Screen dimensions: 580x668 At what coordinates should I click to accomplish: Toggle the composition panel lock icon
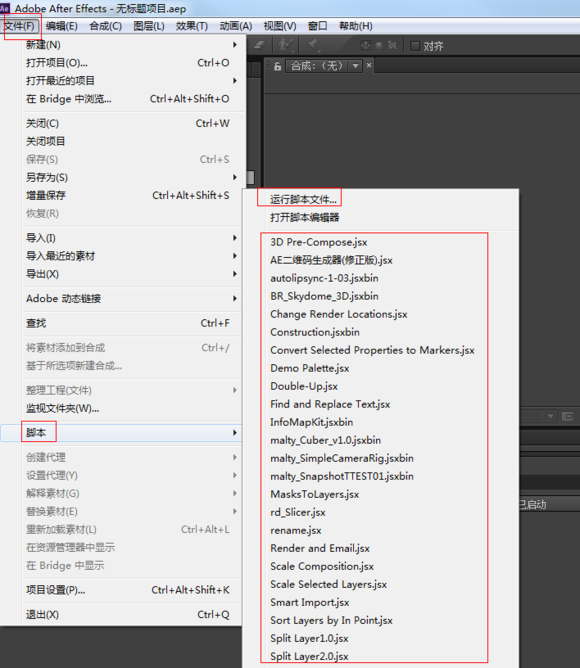coord(277,66)
